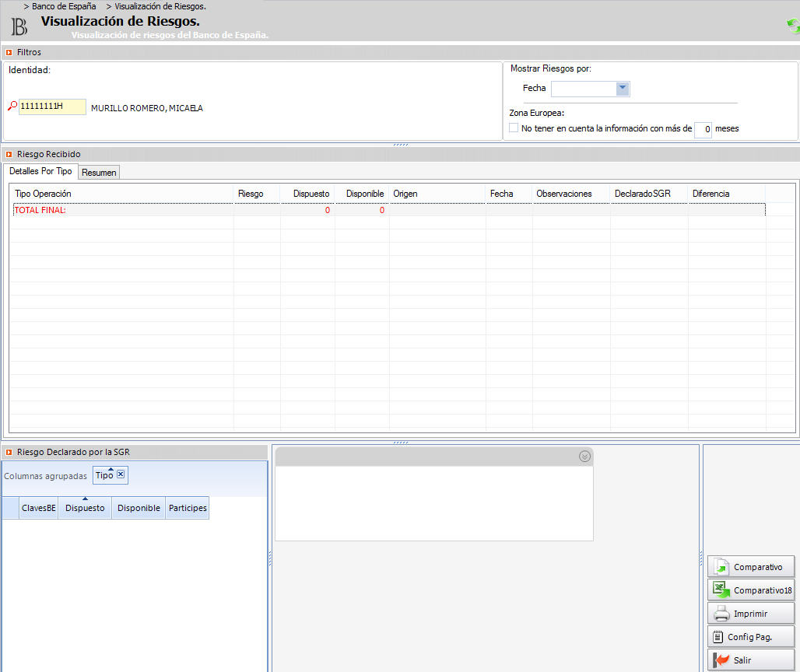Viewport: 800px width, 672px height.
Task: Click the Imprimir button
Action: tap(751, 614)
